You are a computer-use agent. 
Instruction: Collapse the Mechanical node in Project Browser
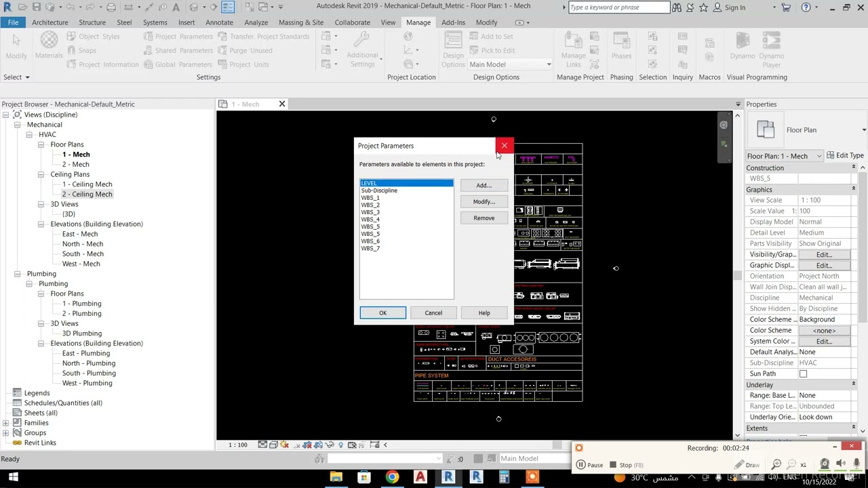pyautogui.click(x=17, y=125)
